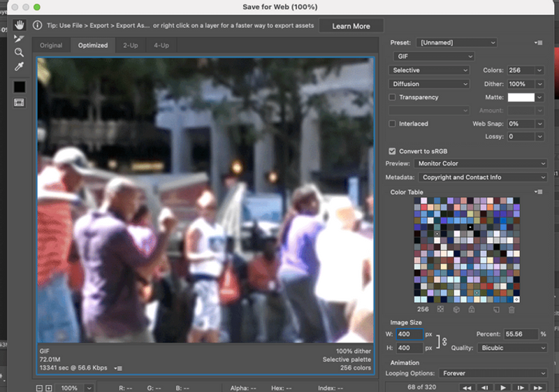Jump to last animation frame
559x392 pixels.
[x=538, y=388]
